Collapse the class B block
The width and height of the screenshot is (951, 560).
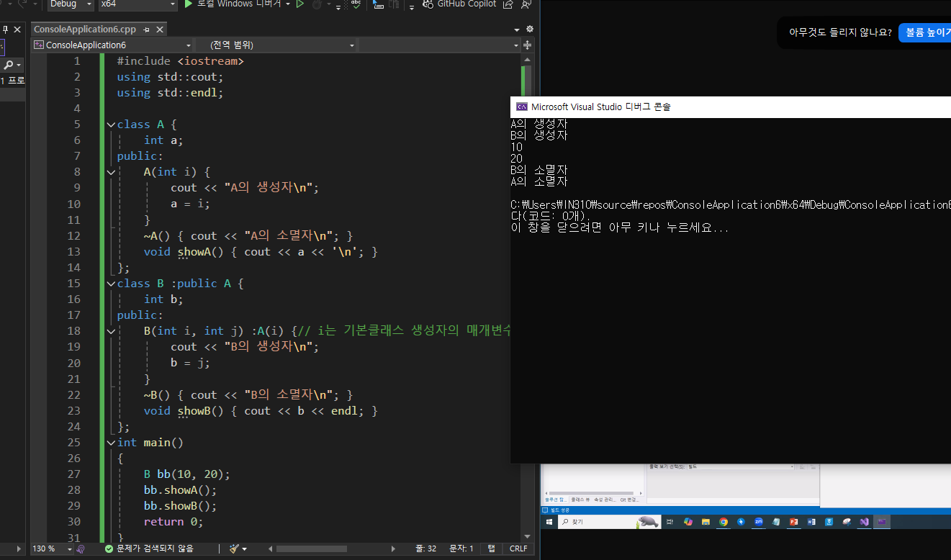[x=111, y=284]
